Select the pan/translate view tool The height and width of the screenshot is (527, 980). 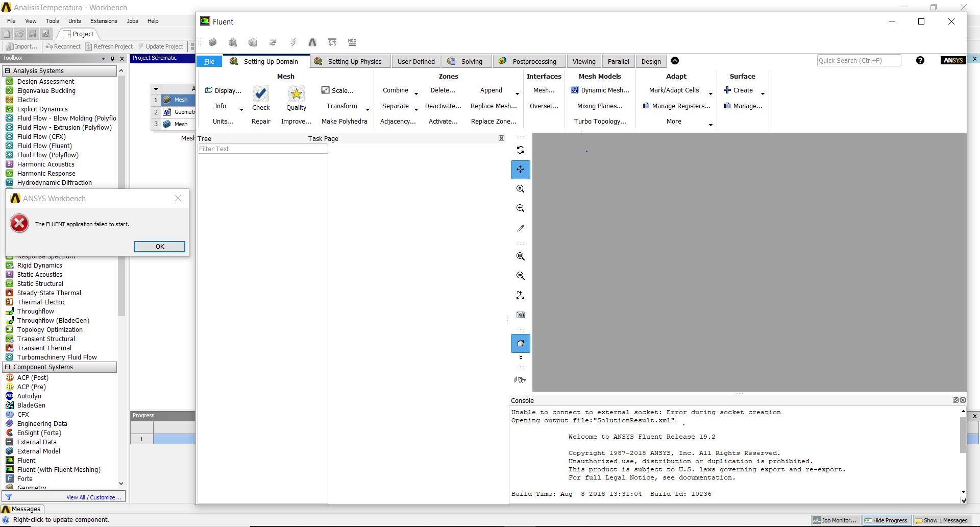(520, 170)
